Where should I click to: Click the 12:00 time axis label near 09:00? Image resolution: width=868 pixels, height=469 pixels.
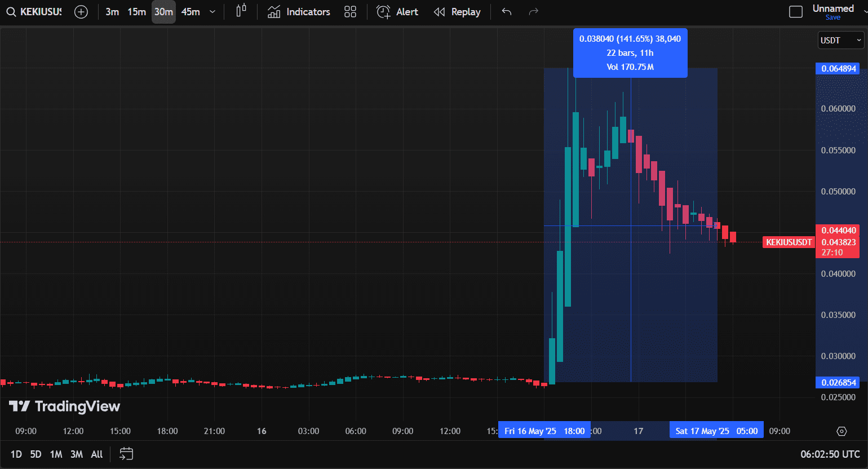(73, 431)
